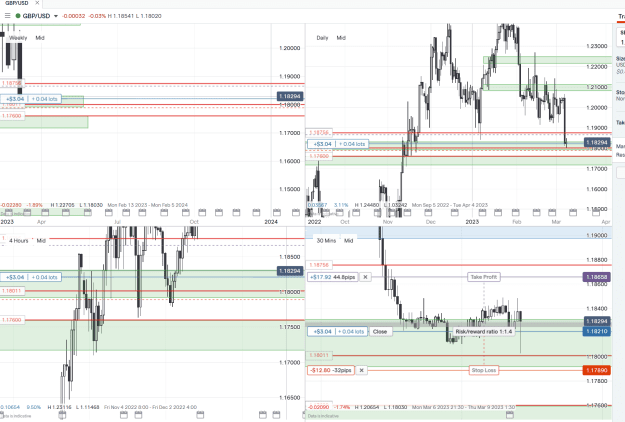Open the 4 Hours timeframe selector
This screenshot has width=625, height=422.
tap(19, 241)
